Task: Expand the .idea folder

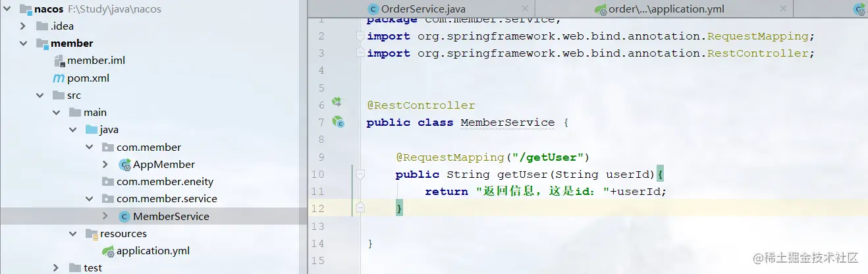Action: coord(23,26)
